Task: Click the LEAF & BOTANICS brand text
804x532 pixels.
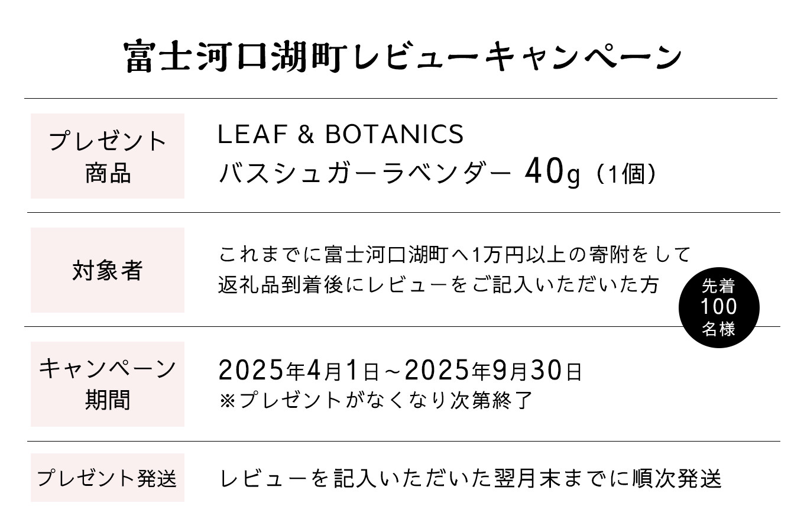Action: (341, 134)
